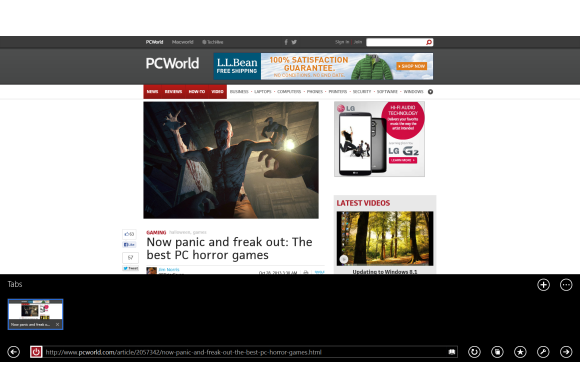Screen dimensions: 580x388
Task: Switch to reading view icon in address bar
Action: click(x=452, y=352)
